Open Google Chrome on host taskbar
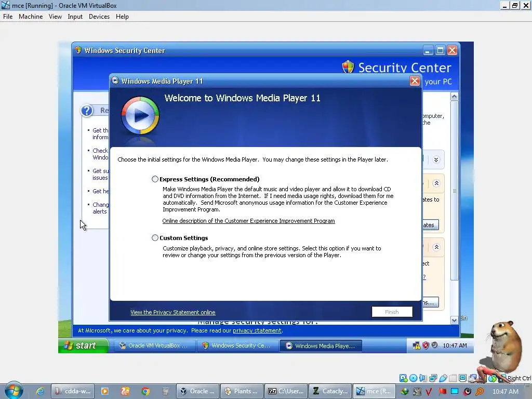Image resolution: width=532 pixels, height=399 pixels. (145, 391)
